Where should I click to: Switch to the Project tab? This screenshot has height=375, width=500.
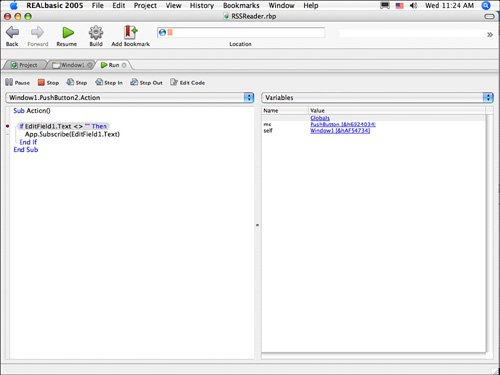pos(24,65)
